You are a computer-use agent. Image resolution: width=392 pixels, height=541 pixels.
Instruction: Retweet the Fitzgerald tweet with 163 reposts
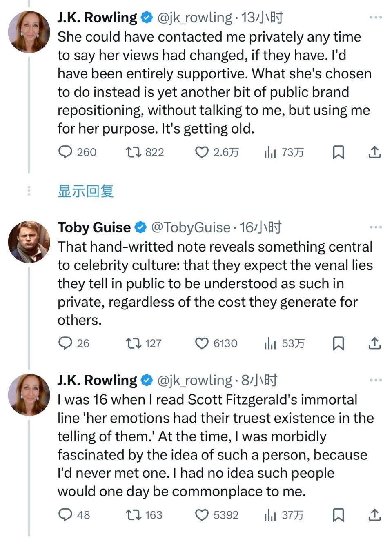pyautogui.click(x=134, y=515)
